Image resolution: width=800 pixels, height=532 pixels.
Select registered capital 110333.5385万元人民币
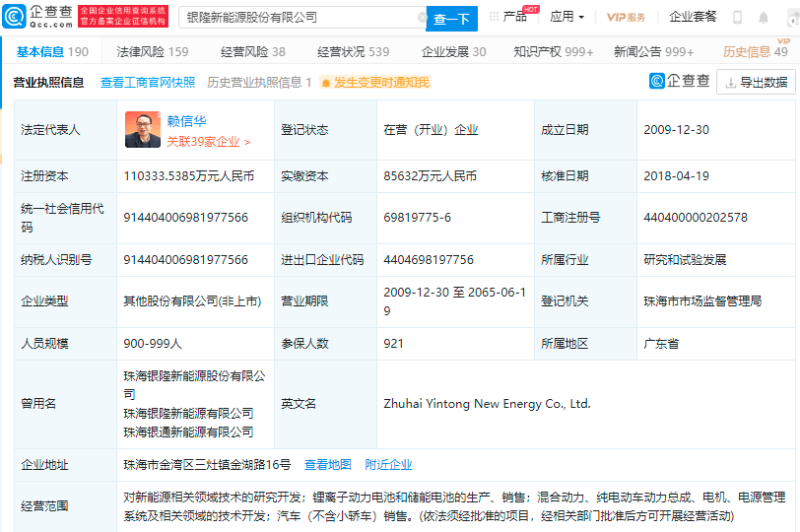189,176
